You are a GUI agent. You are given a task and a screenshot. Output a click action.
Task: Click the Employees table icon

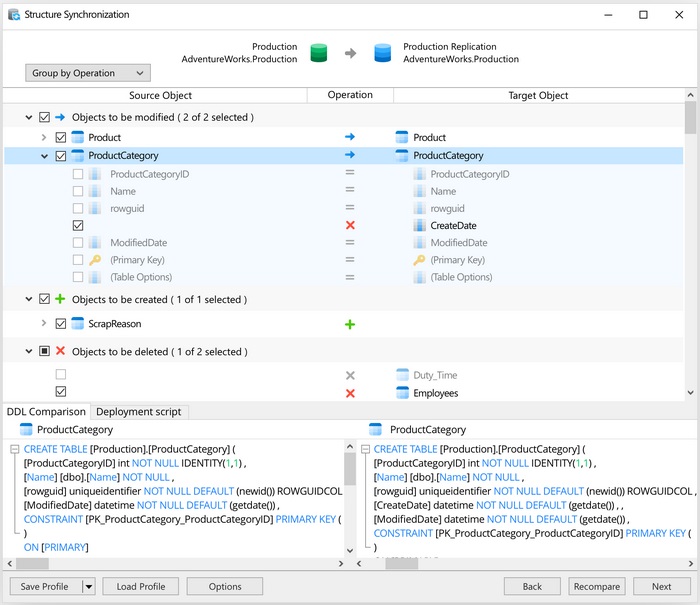402,392
